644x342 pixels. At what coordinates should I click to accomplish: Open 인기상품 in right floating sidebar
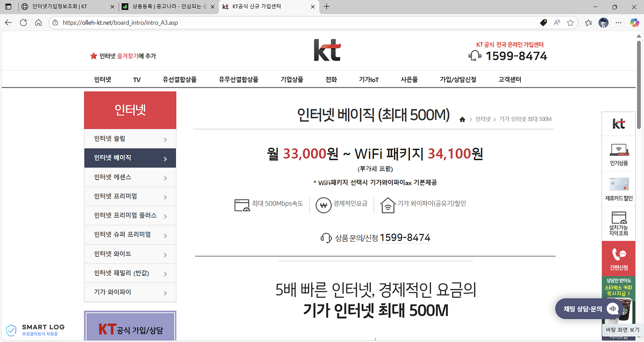(619, 154)
